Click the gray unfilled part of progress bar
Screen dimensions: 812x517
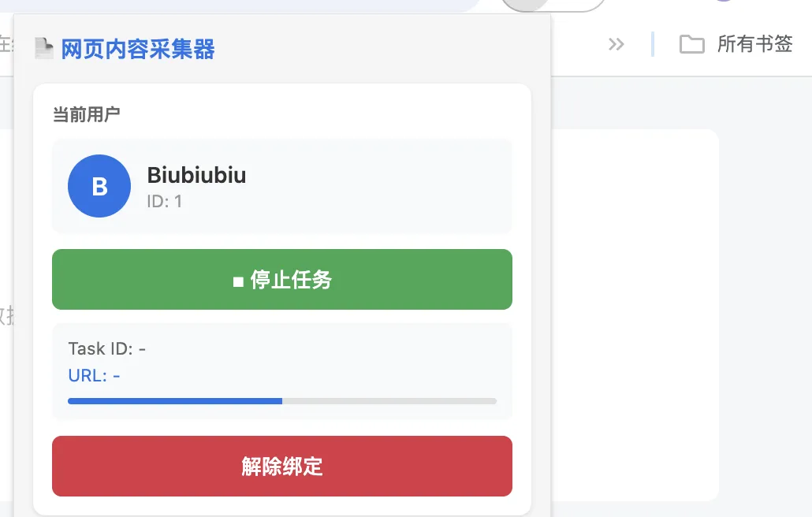coord(389,401)
